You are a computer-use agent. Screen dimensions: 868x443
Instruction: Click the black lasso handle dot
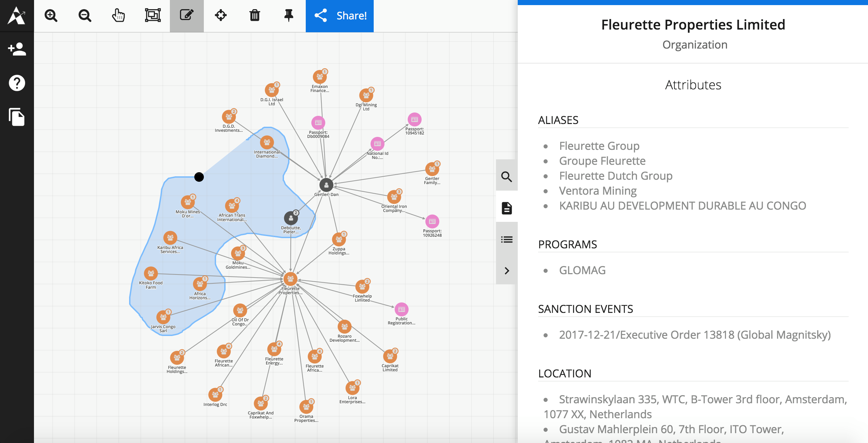coord(199,177)
